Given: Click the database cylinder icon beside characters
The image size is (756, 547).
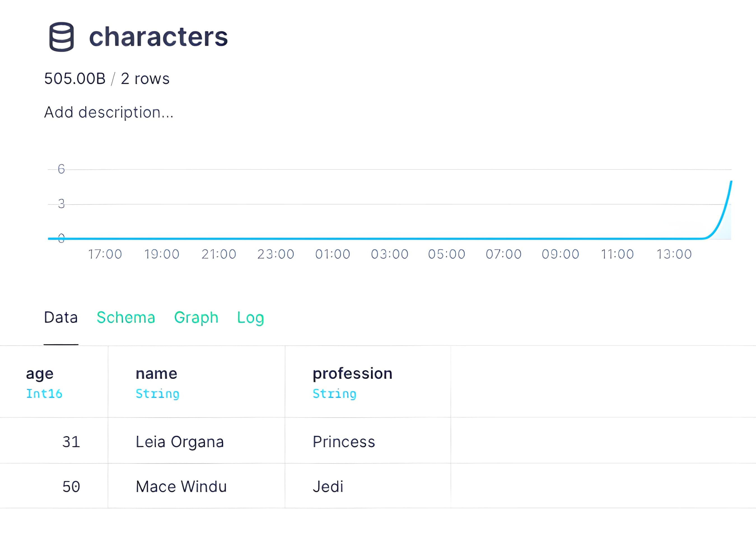Looking at the screenshot, I should 61,37.
